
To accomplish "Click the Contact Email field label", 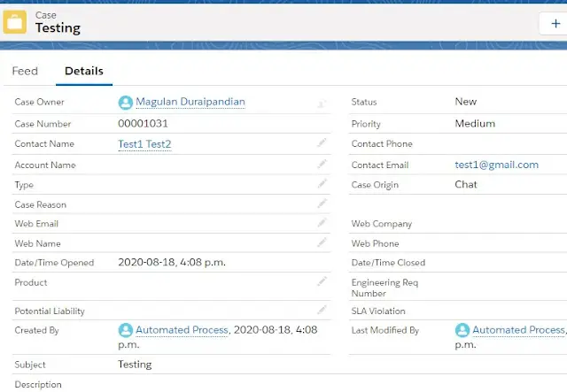I will (380, 165).
